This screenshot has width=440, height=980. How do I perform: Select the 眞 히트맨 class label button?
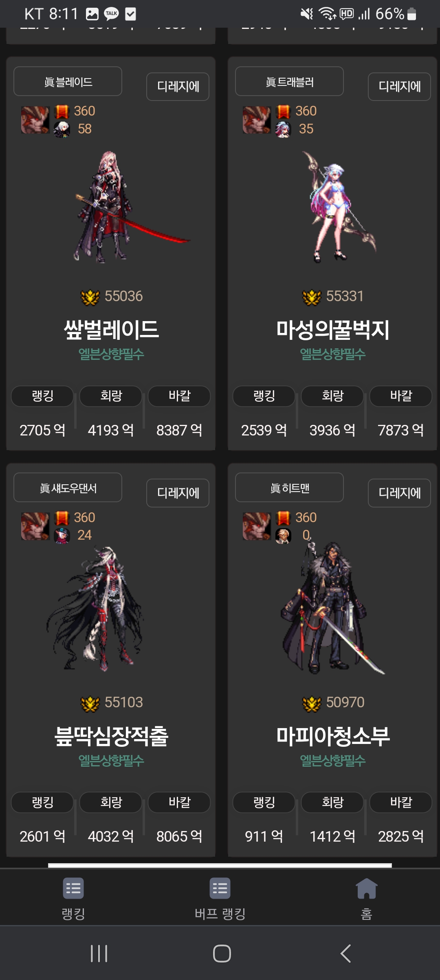pyautogui.click(x=289, y=488)
